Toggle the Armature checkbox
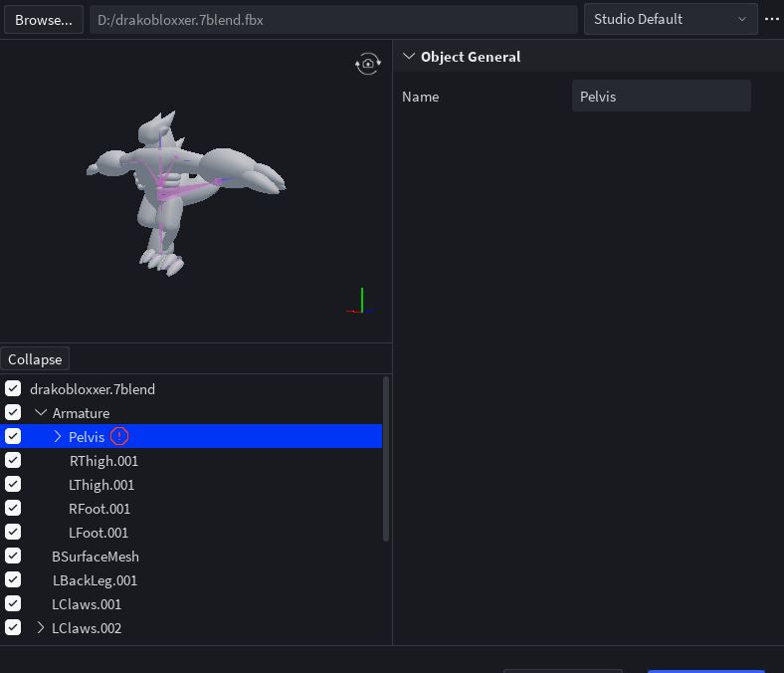 13,412
